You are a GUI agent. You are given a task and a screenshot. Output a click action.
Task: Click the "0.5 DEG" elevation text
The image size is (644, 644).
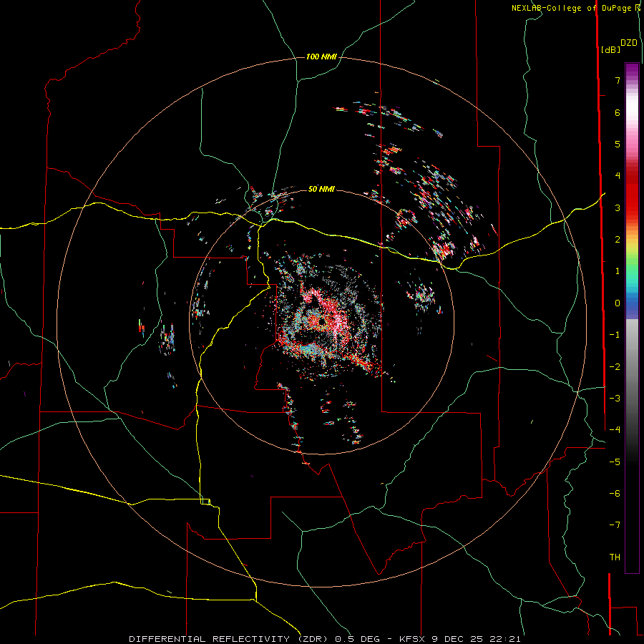[x=358, y=639]
